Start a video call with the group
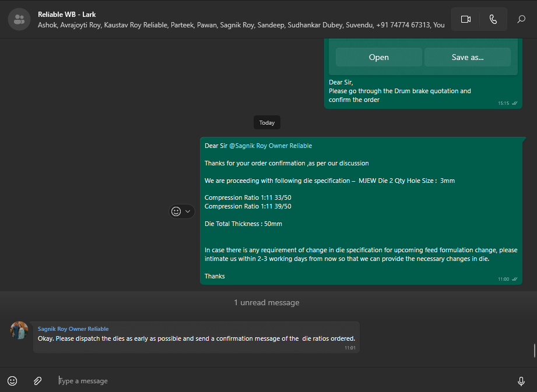This screenshot has height=392, width=537. 465,19
